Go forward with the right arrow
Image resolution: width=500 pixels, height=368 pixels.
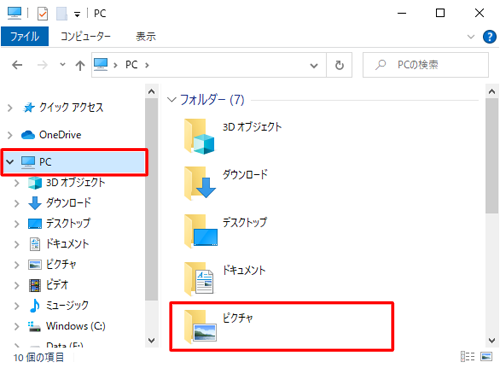pyautogui.click(x=42, y=65)
